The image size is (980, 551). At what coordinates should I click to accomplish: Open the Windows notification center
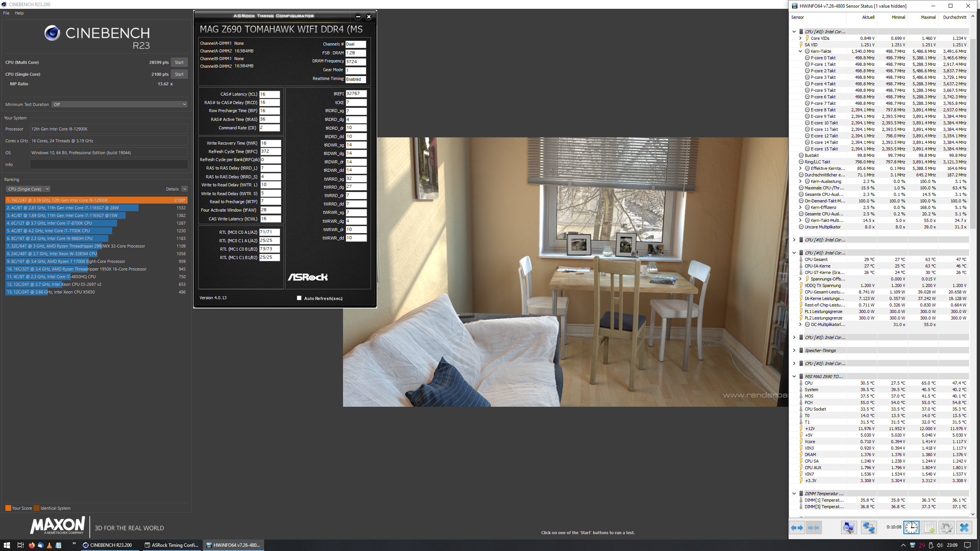[968, 545]
